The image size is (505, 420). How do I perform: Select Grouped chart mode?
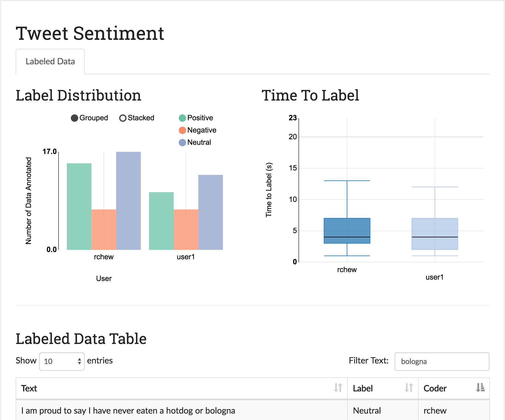[x=74, y=118]
